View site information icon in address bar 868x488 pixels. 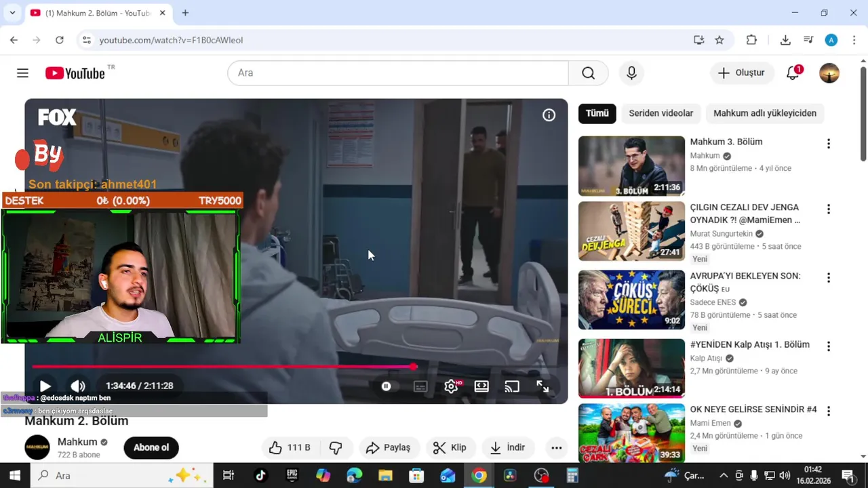tap(86, 40)
